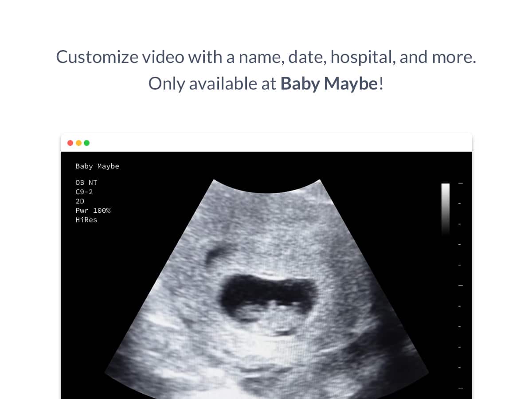Click the bottommost depth scale tick mark
Screen dimensions: 532x399
[x=460, y=388]
